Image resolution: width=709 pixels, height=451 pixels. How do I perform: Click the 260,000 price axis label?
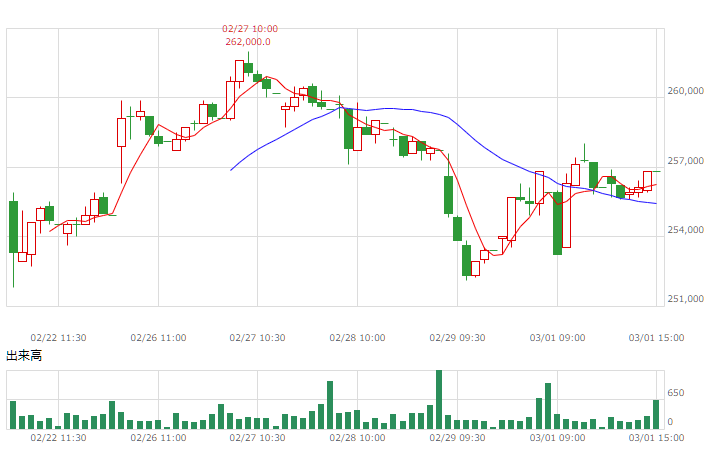[685, 91]
